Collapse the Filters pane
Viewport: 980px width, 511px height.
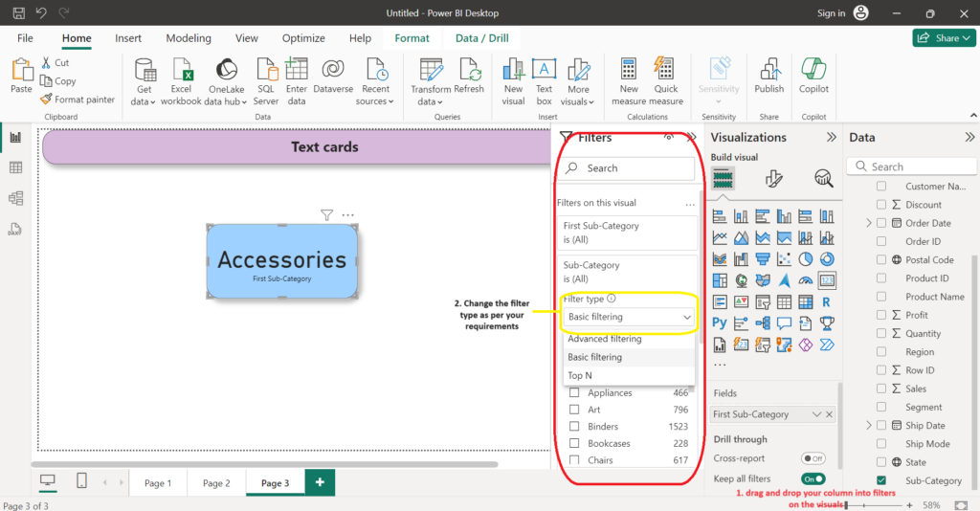click(x=691, y=138)
